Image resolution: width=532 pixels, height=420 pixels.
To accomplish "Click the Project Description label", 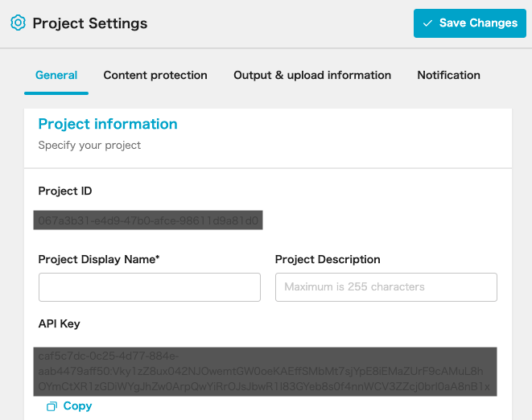I will [328, 260].
